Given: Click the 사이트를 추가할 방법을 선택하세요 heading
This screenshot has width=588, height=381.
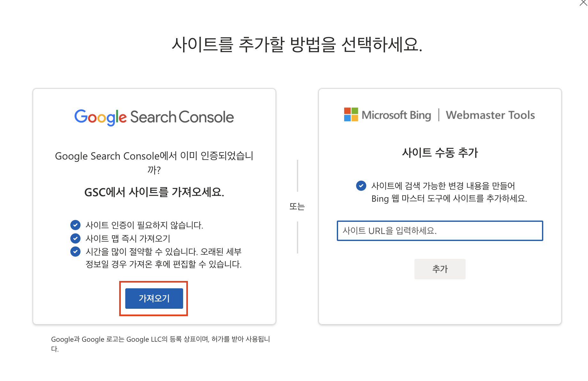Looking at the screenshot, I should point(297,44).
